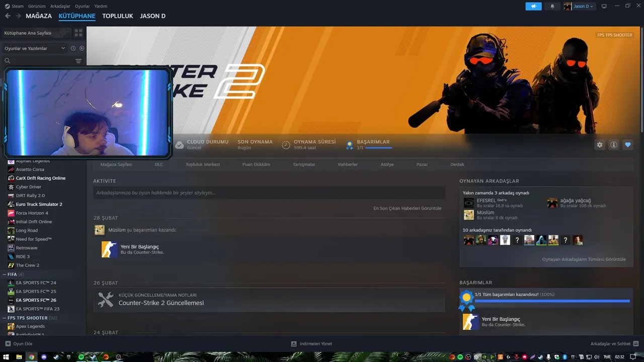The width and height of the screenshot is (644, 362).
Task: Click the play time clock icon
Action: pyautogui.click(x=286, y=145)
